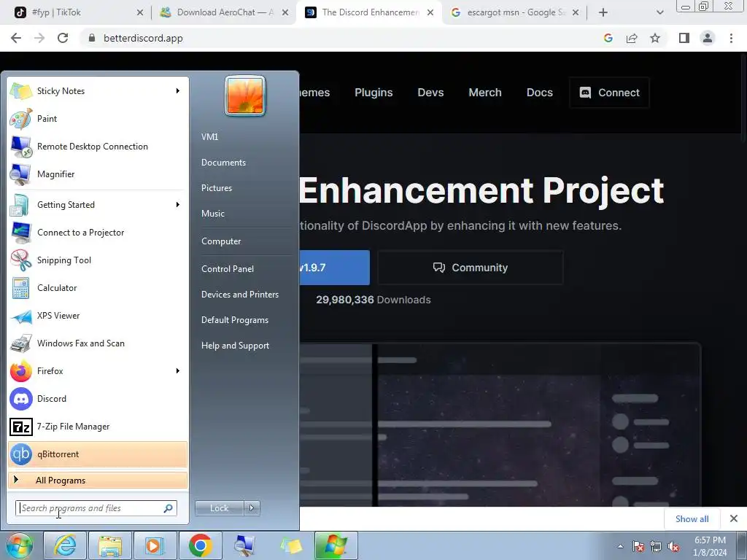
Task: Close the downloads bar
Action: click(x=734, y=518)
